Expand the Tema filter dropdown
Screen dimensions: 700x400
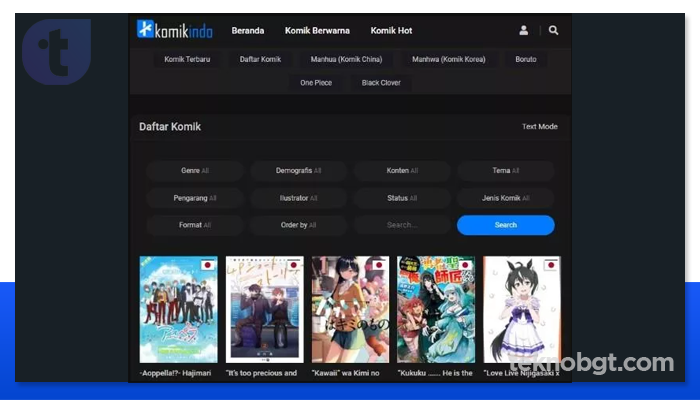pyautogui.click(x=506, y=171)
